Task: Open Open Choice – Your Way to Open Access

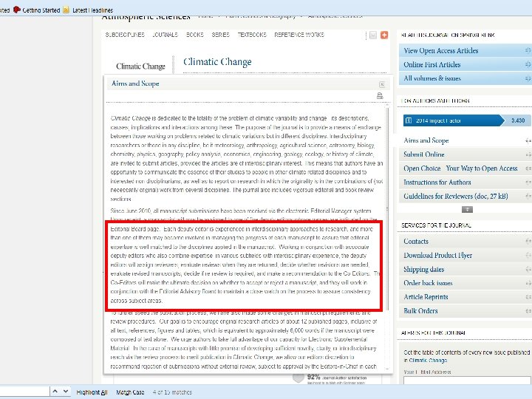Action: click(460, 168)
